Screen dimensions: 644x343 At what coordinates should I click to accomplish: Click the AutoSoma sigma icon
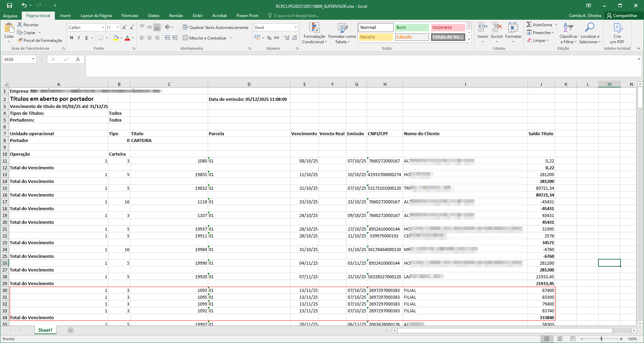[x=529, y=25]
